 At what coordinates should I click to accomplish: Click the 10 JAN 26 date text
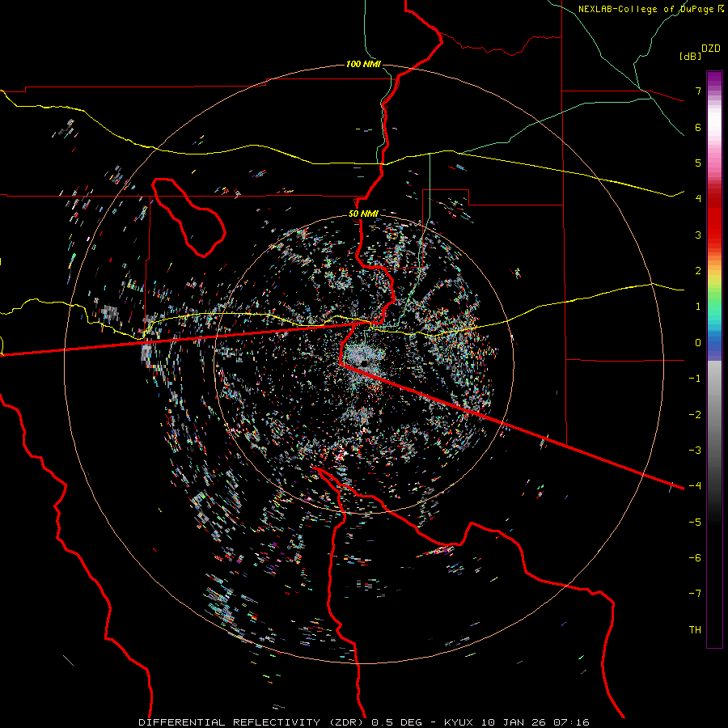point(513,722)
